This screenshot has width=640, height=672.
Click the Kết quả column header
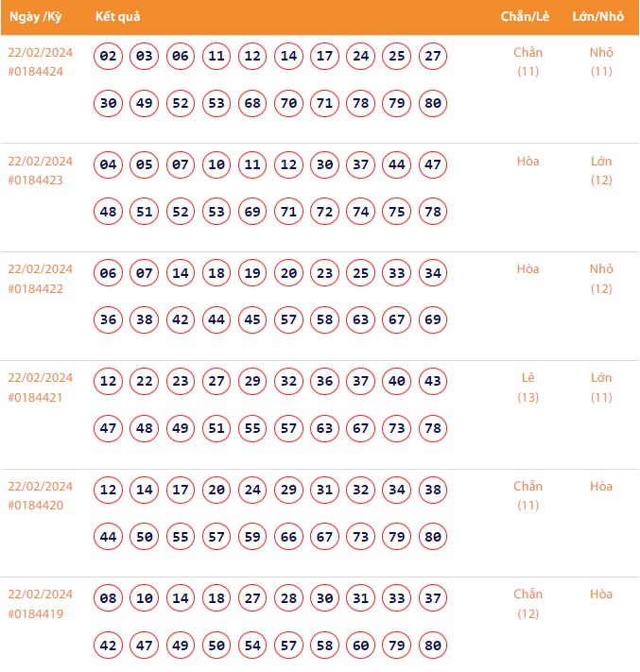[x=118, y=17]
